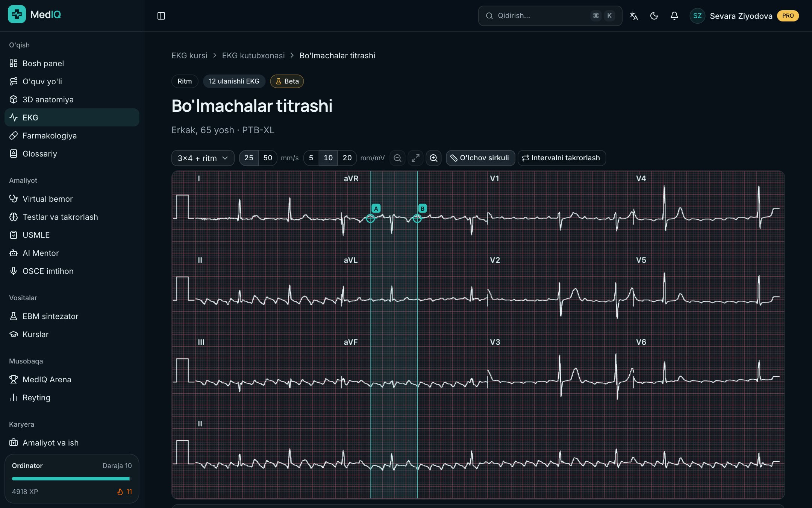Open Farmakologiya page
Screen dimensions: 812x508
72,135
